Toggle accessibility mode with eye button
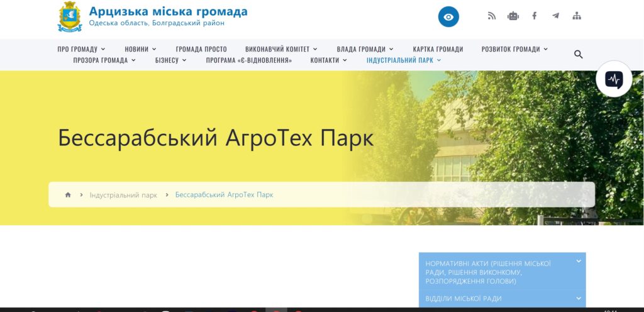644x312 pixels. [x=448, y=17]
